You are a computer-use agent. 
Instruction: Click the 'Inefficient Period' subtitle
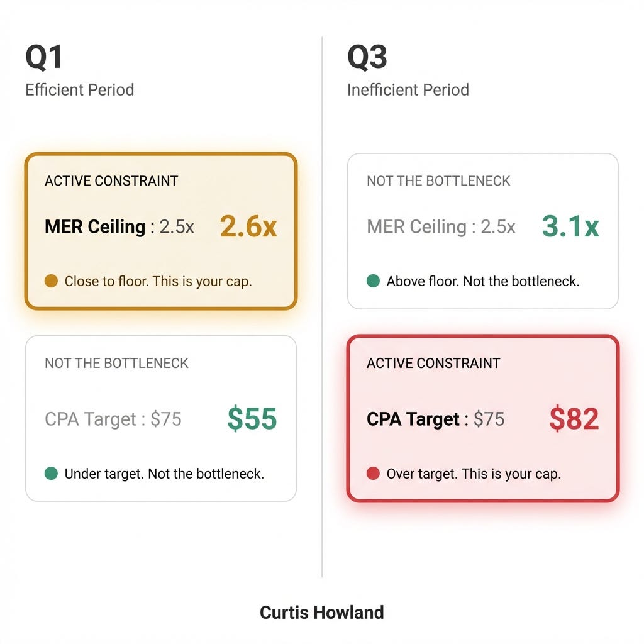[x=408, y=90]
